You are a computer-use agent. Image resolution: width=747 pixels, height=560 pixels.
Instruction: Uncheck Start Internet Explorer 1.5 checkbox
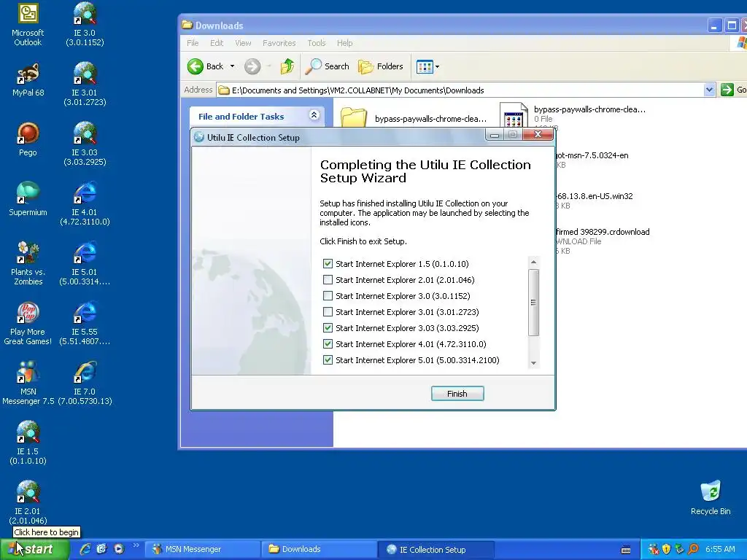click(328, 264)
